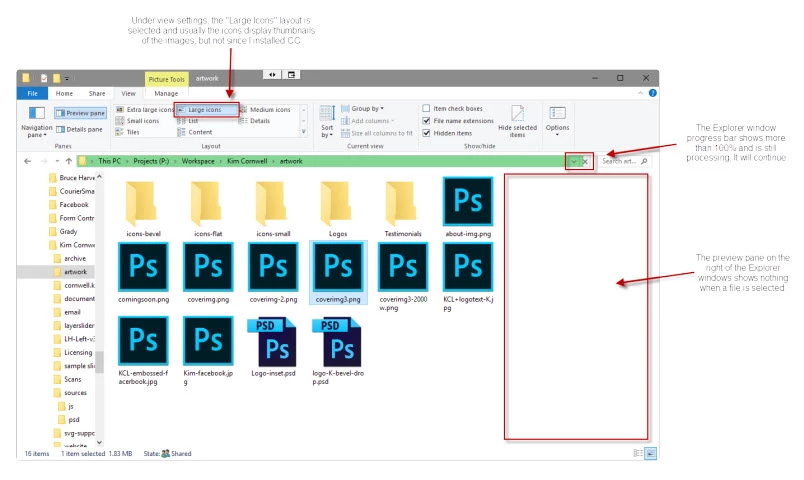Switch to the Manage tab
804x480 pixels.
point(166,93)
